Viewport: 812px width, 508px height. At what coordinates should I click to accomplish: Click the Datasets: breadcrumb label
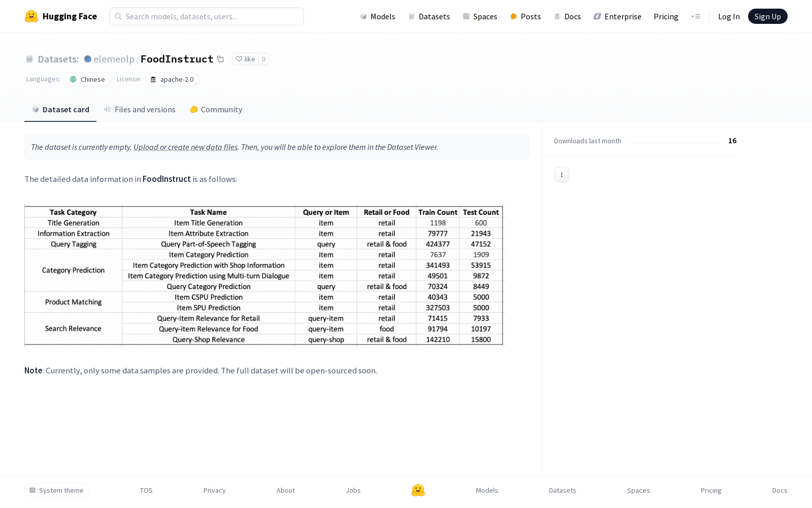pos(58,59)
